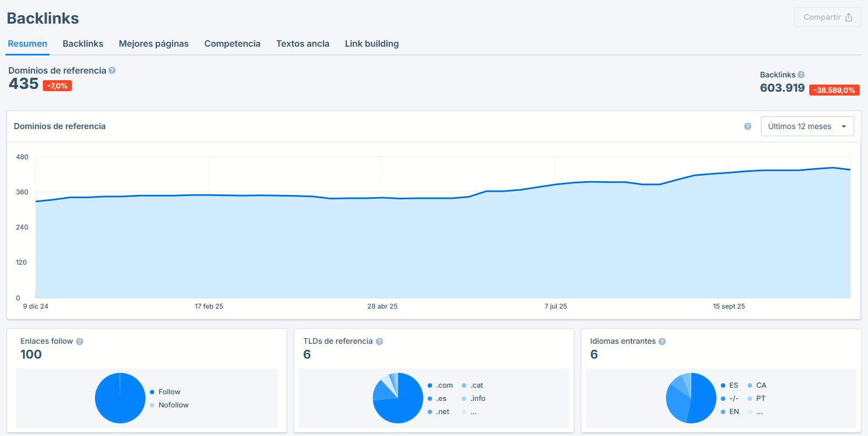Click the Enlaces follow value 100

31,355
